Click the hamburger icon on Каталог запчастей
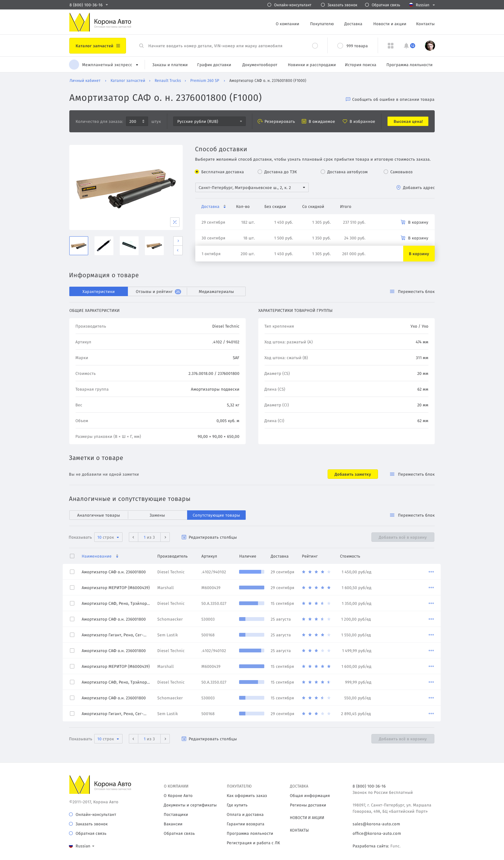This screenshot has width=504, height=860. pyautogui.click(x=118, y=46)
